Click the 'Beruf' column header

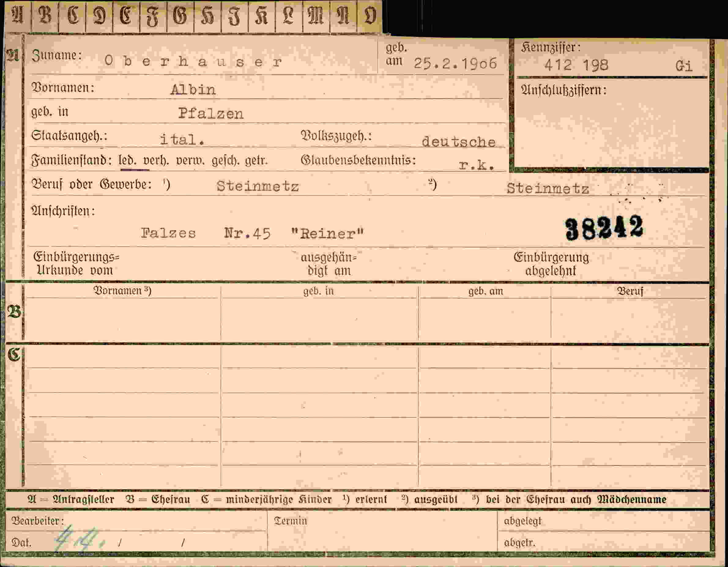(x=630, y=291)
